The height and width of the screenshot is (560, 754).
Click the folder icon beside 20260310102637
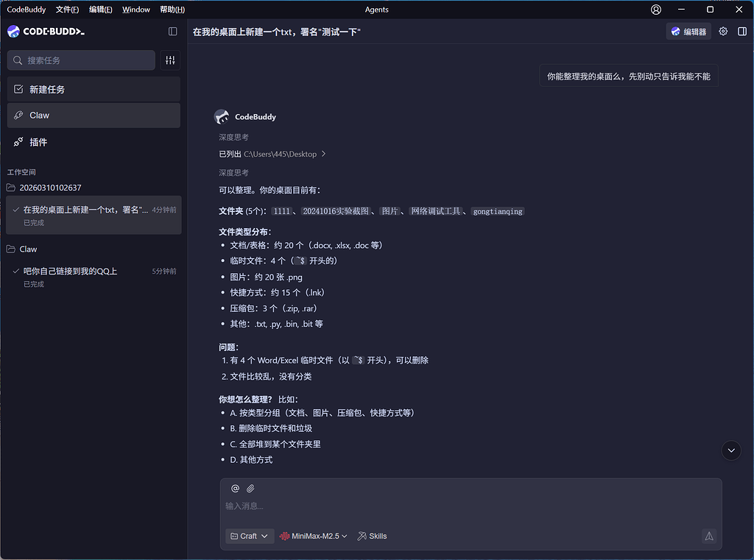(10, 188)
